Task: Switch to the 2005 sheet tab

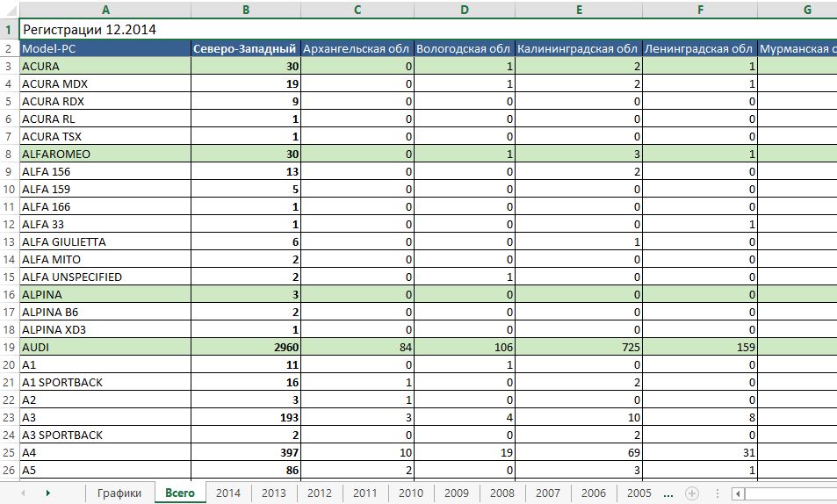Action: tap(639, 493)
